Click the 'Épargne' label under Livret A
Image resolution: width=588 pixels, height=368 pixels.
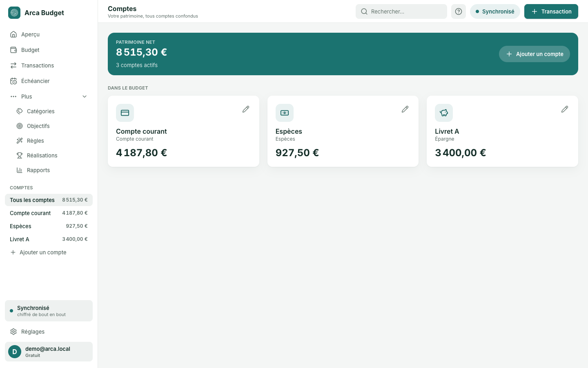point(444,139)
